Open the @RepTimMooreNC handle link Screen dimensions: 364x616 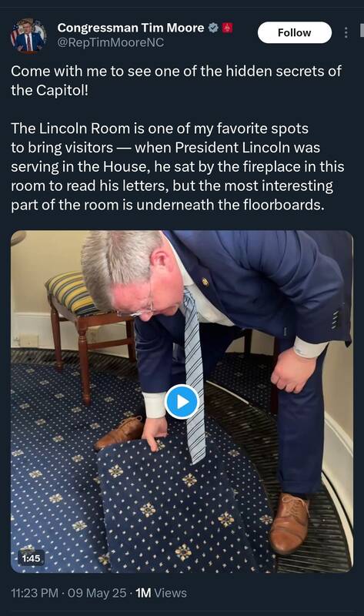(111, 42)
